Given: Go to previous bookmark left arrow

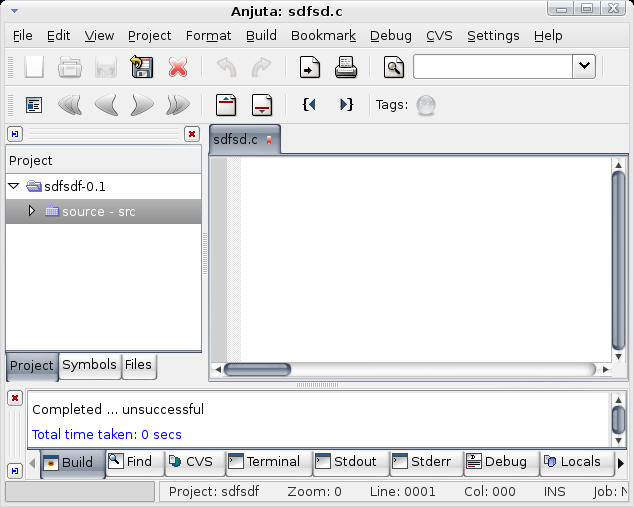Looking at the screenshot, I should point(106,105).
